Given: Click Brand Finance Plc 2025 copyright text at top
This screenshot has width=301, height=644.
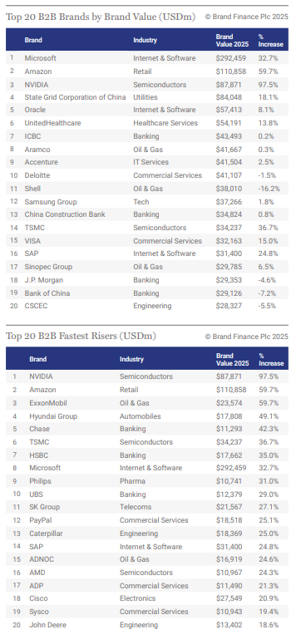Looking at the screenshot, I should click(x=247, y=17).
